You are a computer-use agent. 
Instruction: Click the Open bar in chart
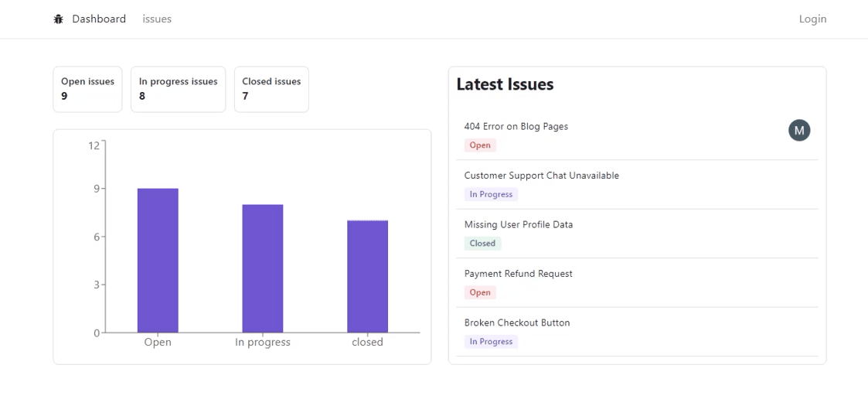pos(158,261)
